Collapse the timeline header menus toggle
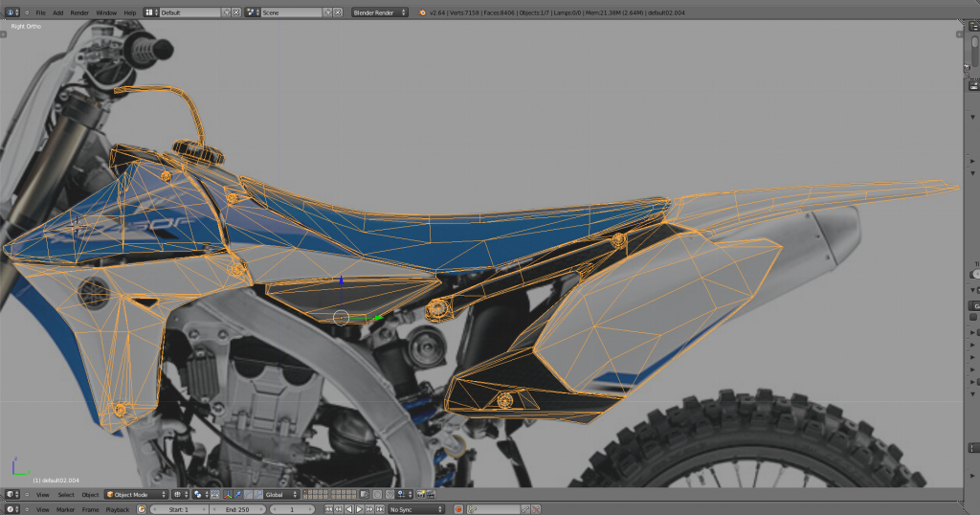 tap(27, 509)
